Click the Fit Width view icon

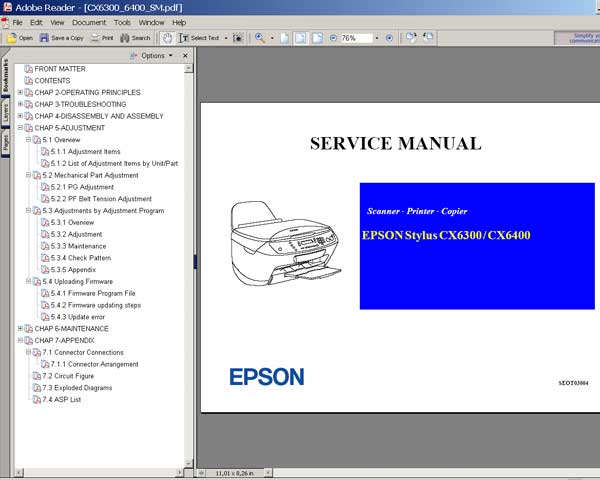pos(317,38)
